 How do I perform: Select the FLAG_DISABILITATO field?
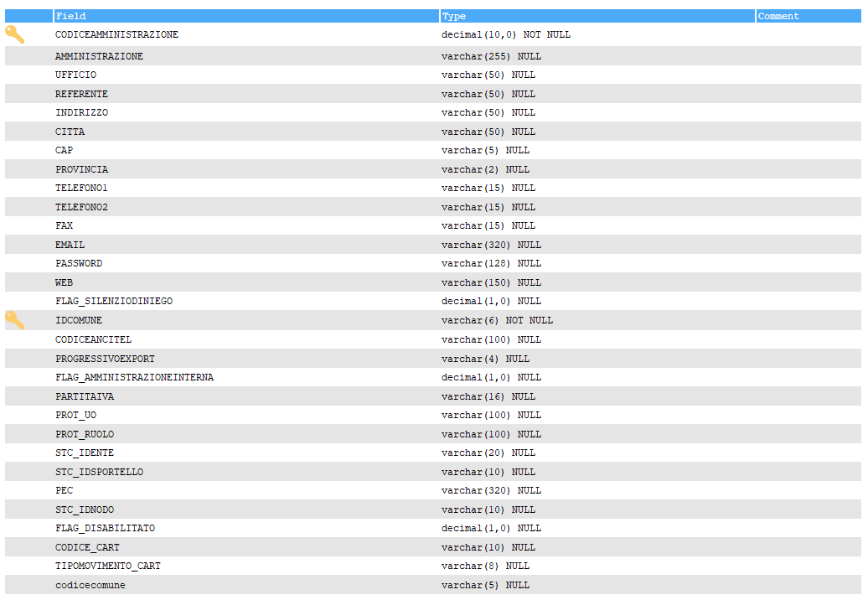[105, 528]
